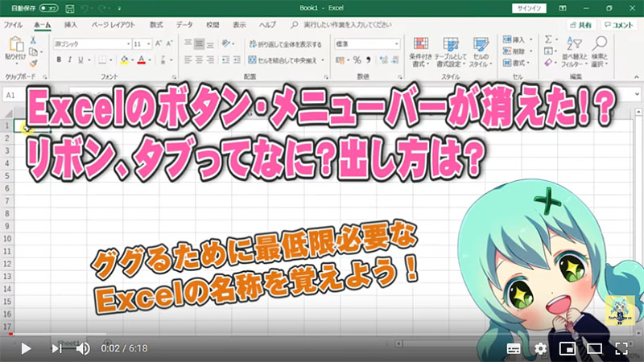Open the font name dropdown
The width and height of the screenshot is (644, 362).
pyautogui.click(x=128, y=44)
